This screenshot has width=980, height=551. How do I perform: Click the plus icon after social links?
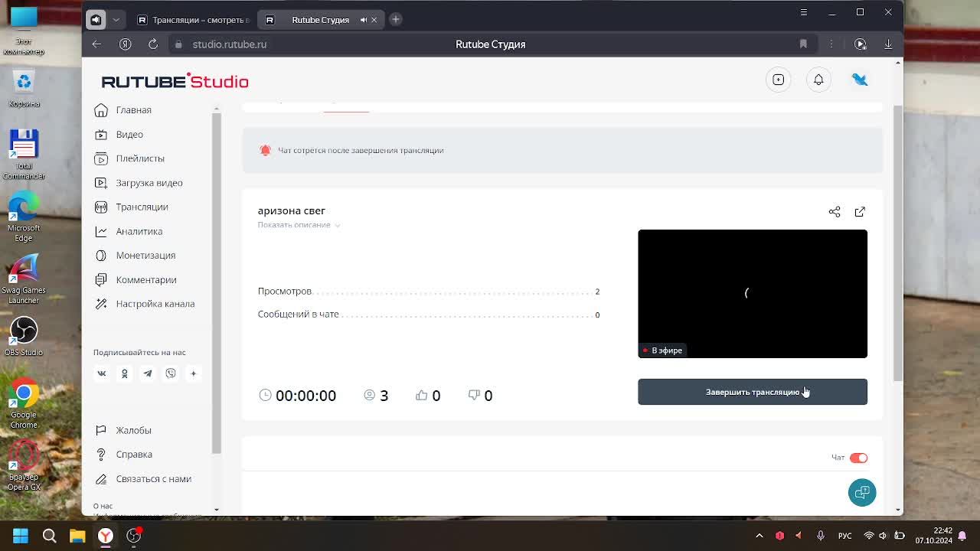194,373
